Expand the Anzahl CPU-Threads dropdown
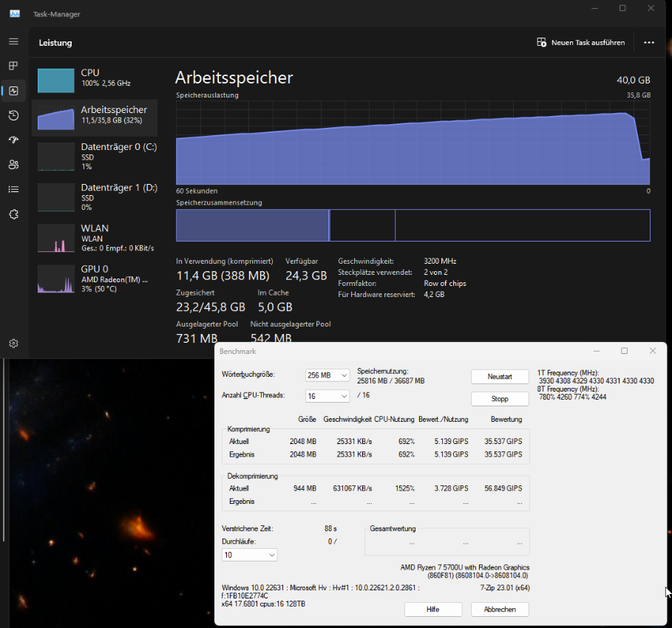Viewport: 672px width, 628px height. coord(327,397)
